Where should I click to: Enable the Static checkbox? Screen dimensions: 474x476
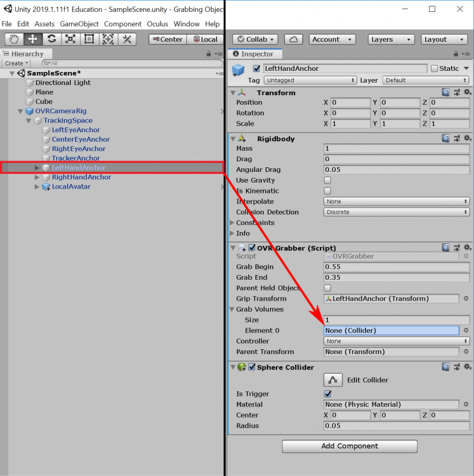(x=434, y=68)
